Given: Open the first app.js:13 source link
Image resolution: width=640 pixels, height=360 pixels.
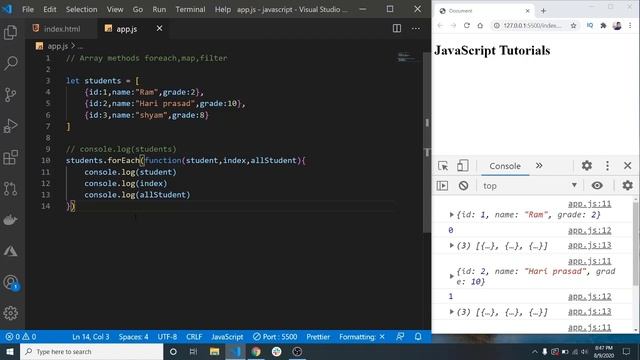Looking at the screenshot, I should (x=589, y=245).
